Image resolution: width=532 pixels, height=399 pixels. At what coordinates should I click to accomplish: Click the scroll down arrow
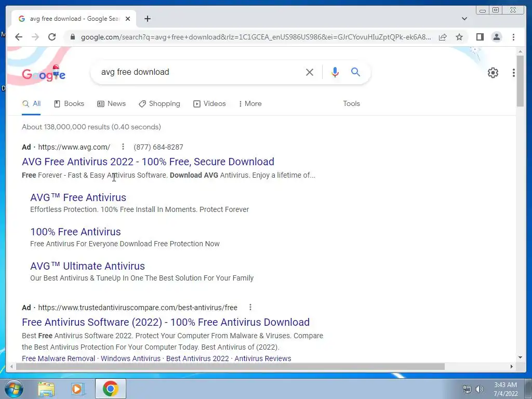pyautogui.click(x=520, y=357)
